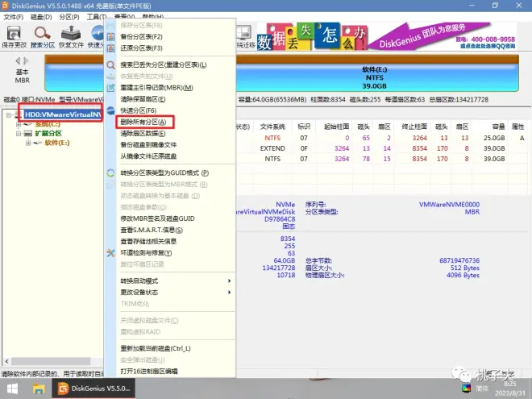Select 系统(C:) partition in tree
532x399 pixels.
[48, 124]
